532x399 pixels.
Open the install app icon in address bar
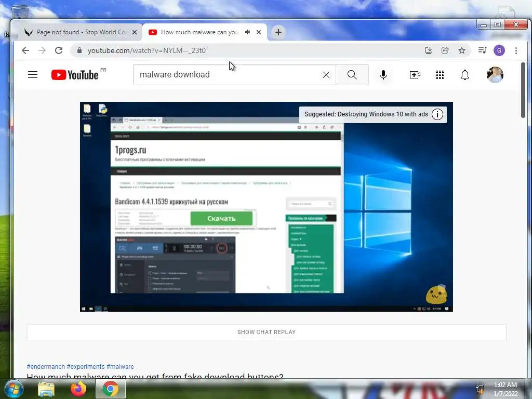[429, 50]
